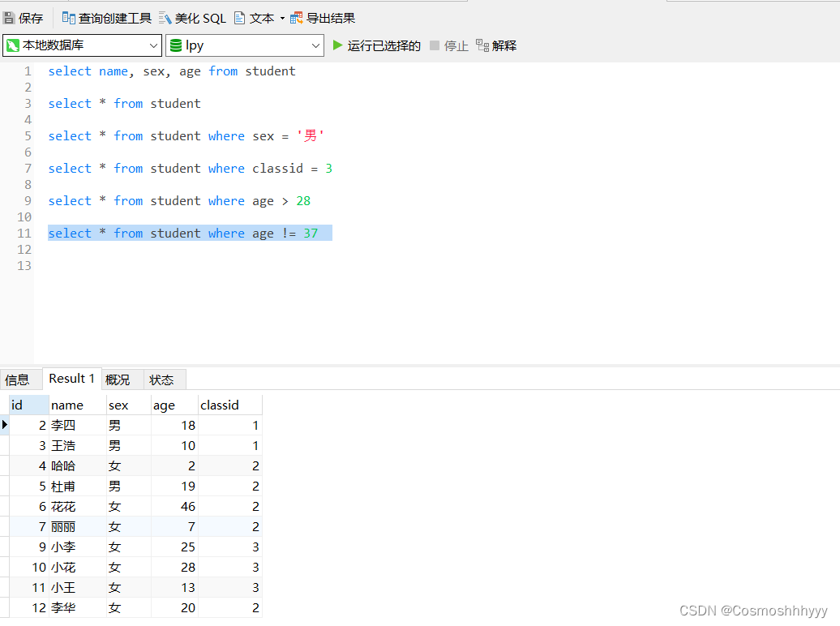Click the green Run play icon
Screen dimensions: 840x626
[337, 45]
